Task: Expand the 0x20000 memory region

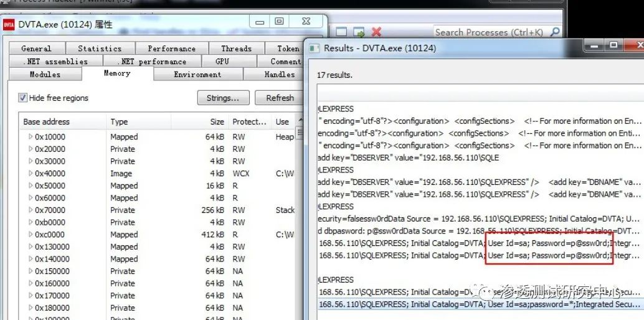Action: pos(31,149)
